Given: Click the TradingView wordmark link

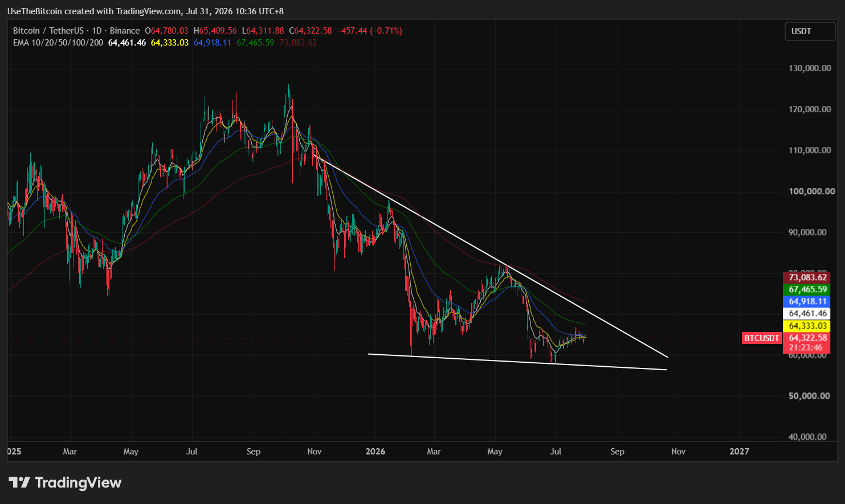Looking at the screenshot, I should (x=78, y=483).
